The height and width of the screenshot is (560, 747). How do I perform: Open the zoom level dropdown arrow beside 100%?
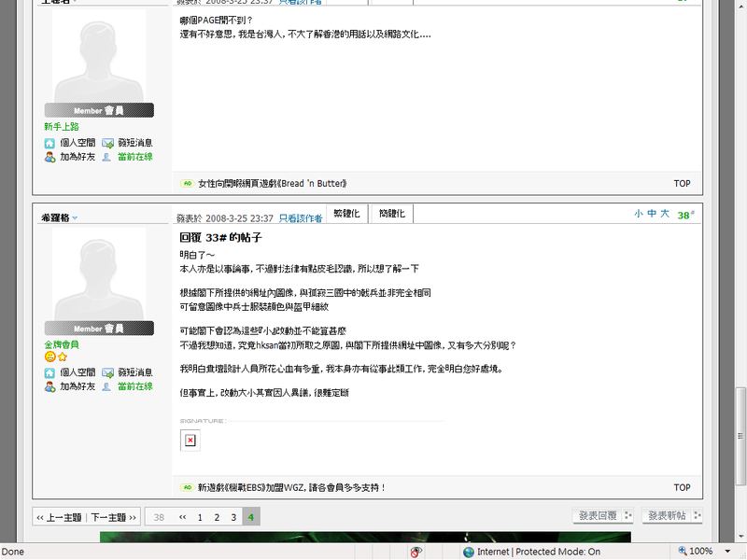click(727, 552)
